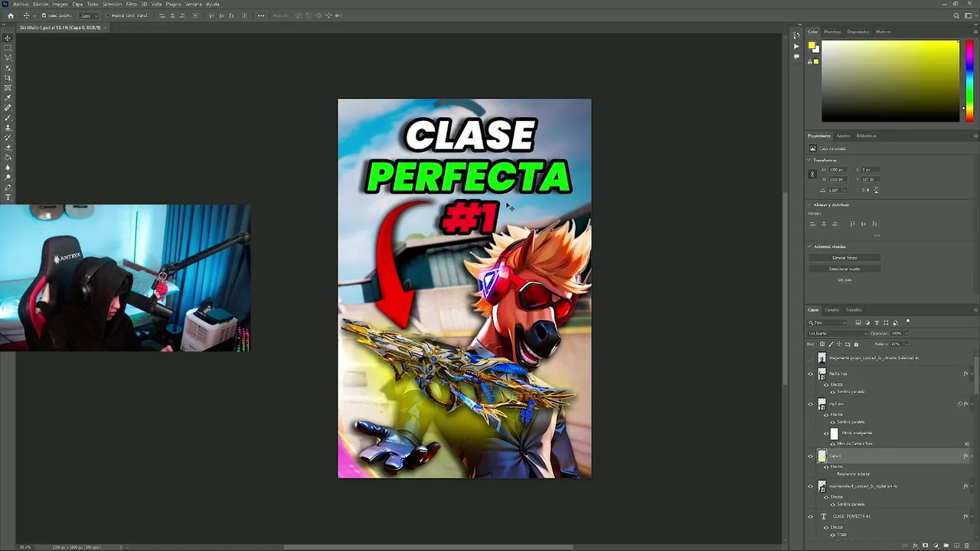Switch to the Muestras tab
Viewport: 980px width, 551px height.
(832, 31)
